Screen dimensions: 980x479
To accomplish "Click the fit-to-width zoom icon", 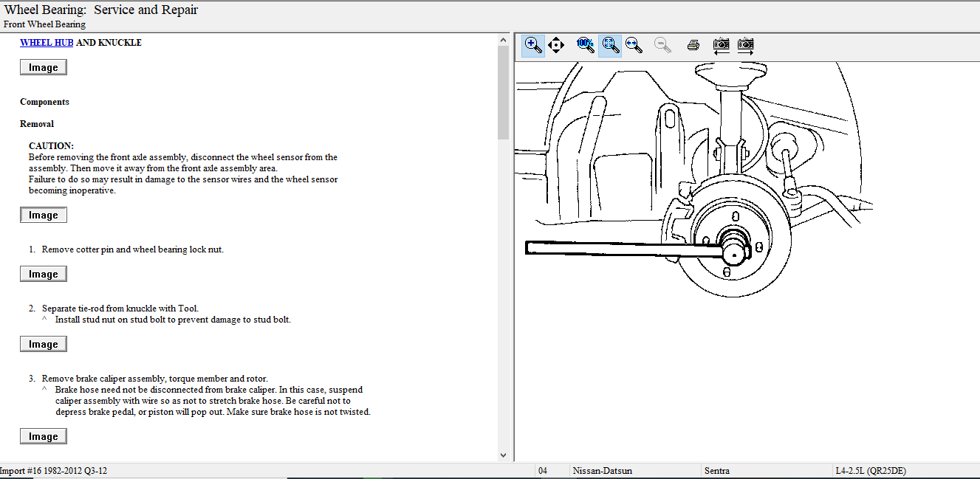I will tap(634, 45).
